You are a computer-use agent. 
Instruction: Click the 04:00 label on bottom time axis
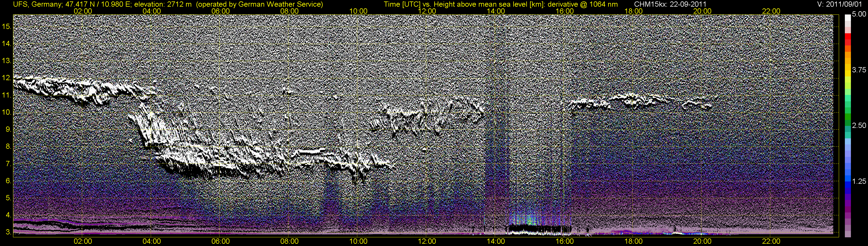click(152, 241)
